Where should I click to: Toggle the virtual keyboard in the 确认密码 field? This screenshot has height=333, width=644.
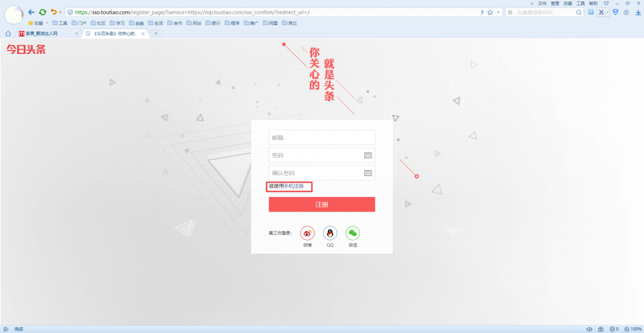(368, 173)
